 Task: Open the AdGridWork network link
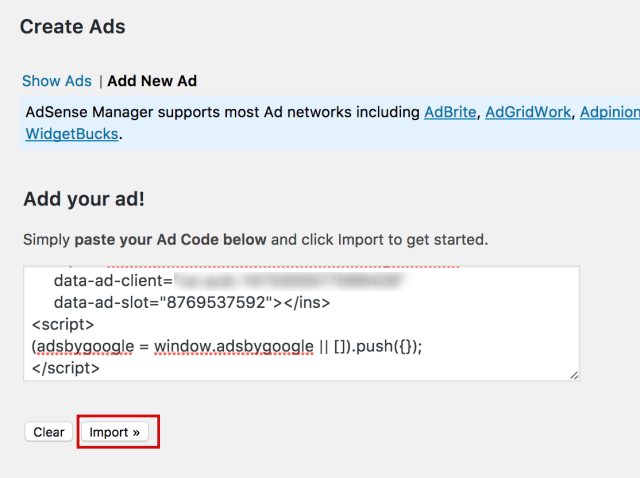click(x=528, y=112)
